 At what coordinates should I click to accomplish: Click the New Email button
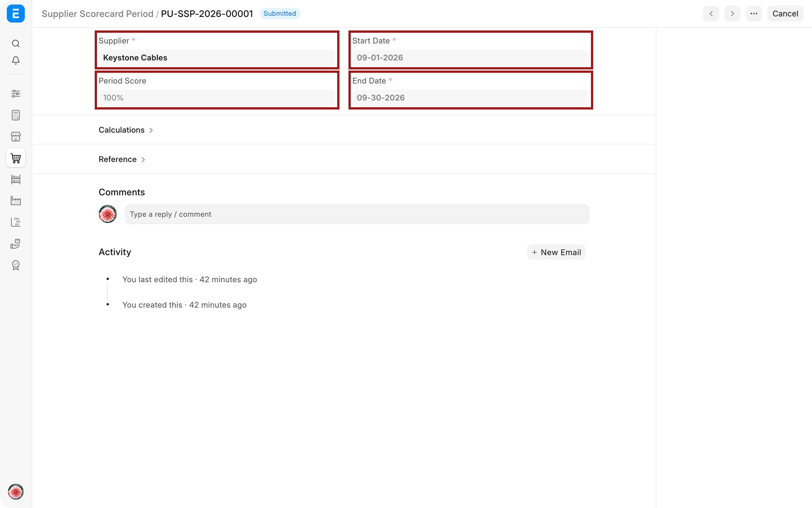(x=556, y=252)
